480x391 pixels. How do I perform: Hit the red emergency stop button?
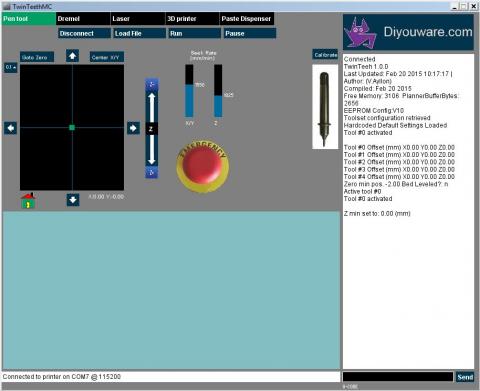(x=203, y=166)
